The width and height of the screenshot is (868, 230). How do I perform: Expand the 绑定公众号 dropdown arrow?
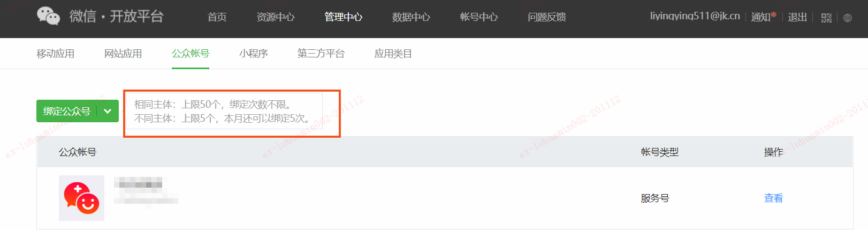coord(108,111)
